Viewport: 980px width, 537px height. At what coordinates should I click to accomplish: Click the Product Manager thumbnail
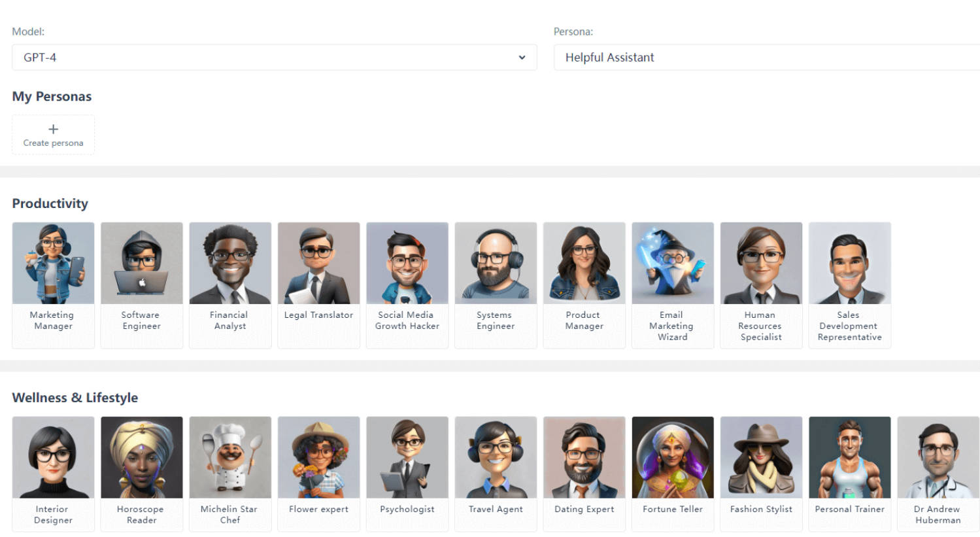coord(584,264)
